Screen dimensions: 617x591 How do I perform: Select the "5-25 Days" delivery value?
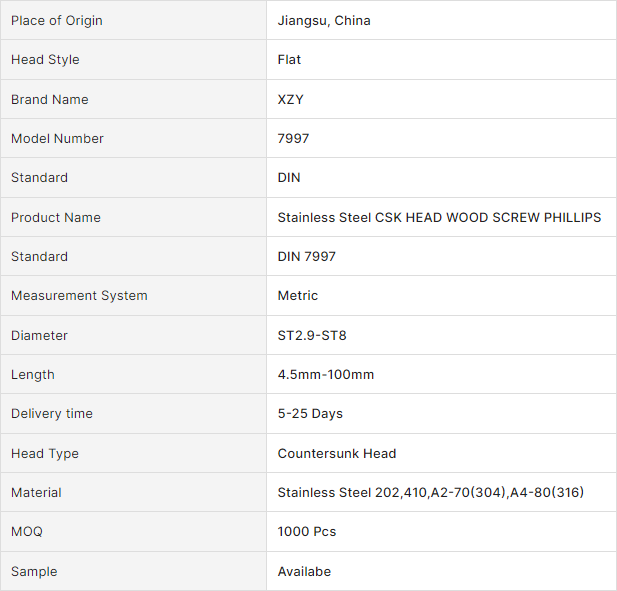point(310,414)
